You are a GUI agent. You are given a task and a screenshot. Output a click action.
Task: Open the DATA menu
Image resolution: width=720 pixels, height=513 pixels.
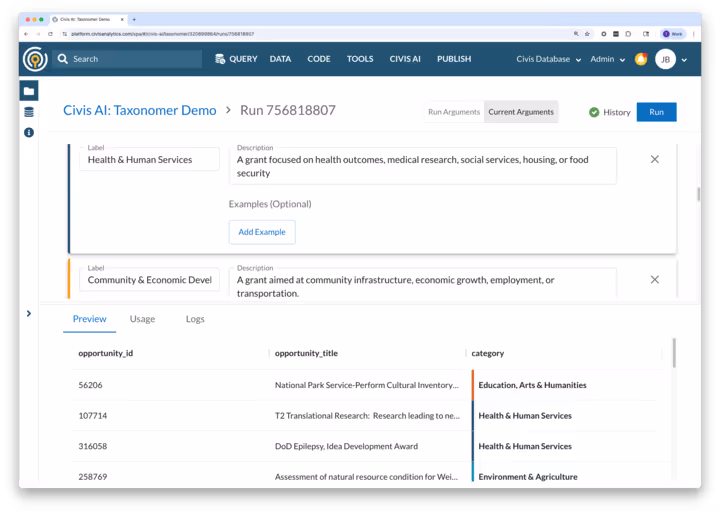280,59
